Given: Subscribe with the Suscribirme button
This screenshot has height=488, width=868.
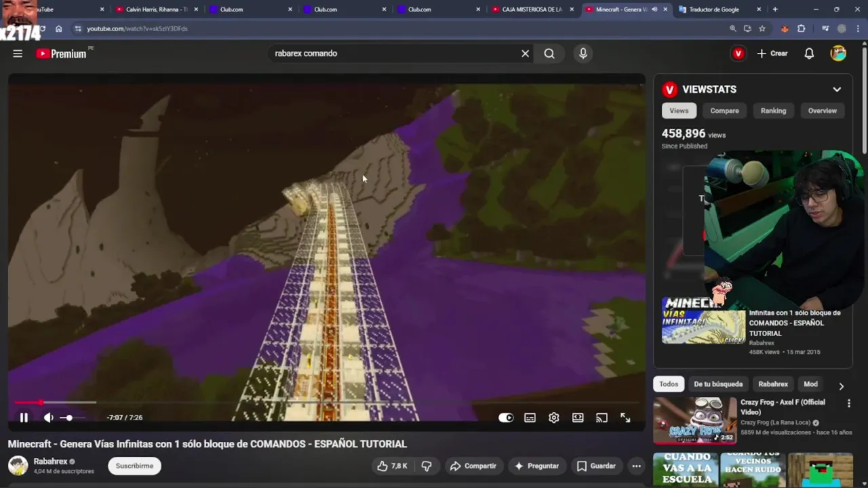Looking at the screenshot, I should (x=134, y=466).
